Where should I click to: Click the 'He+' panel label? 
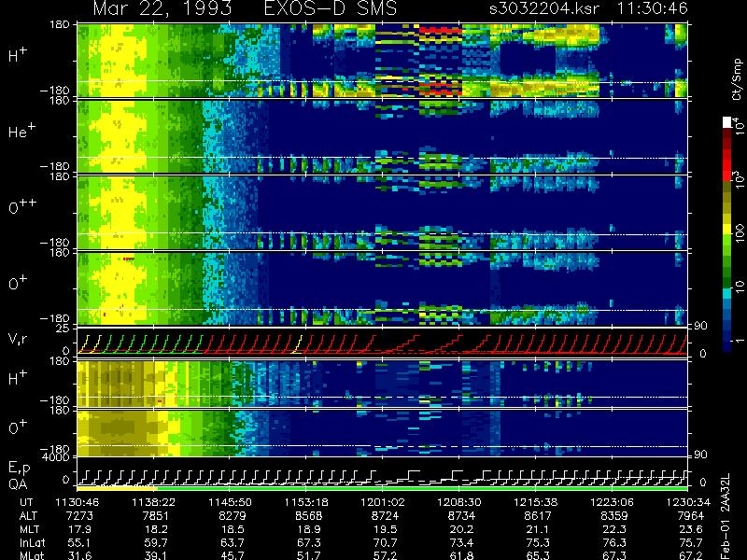click(21, 131)
